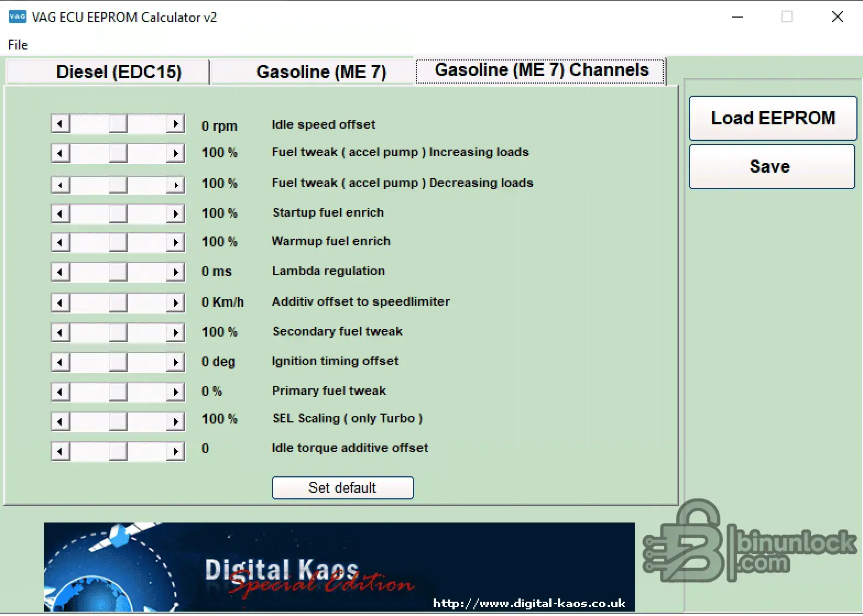
Task: Increase Secondary fuel tweak with right arrow
Action: (x=176, y=333)
